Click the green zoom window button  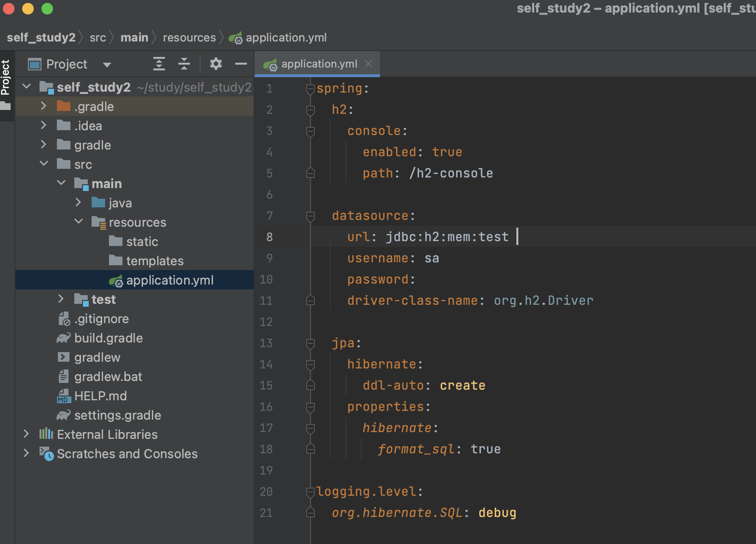coord(47,8)
